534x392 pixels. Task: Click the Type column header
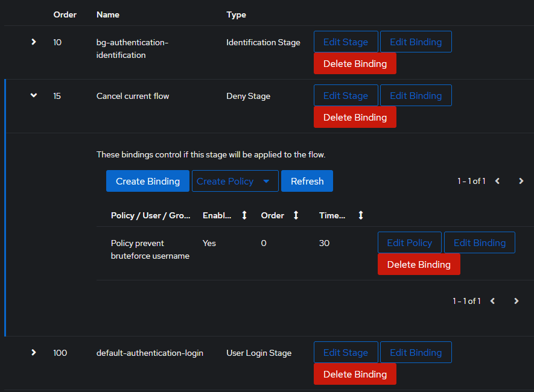click(x=236, y=15)
